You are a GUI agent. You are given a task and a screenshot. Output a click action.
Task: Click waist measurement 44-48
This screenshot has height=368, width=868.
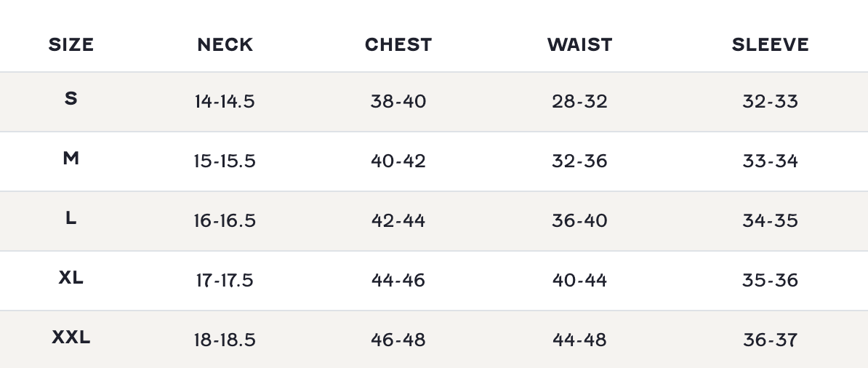[x=579, y=340]
